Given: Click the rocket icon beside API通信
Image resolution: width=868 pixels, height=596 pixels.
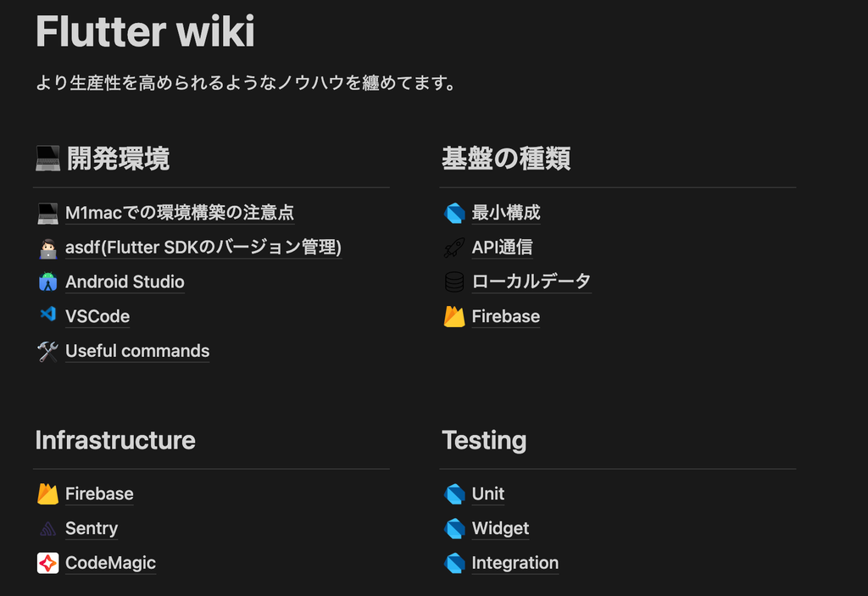Looking at the screenshot, I should point(454,248).
